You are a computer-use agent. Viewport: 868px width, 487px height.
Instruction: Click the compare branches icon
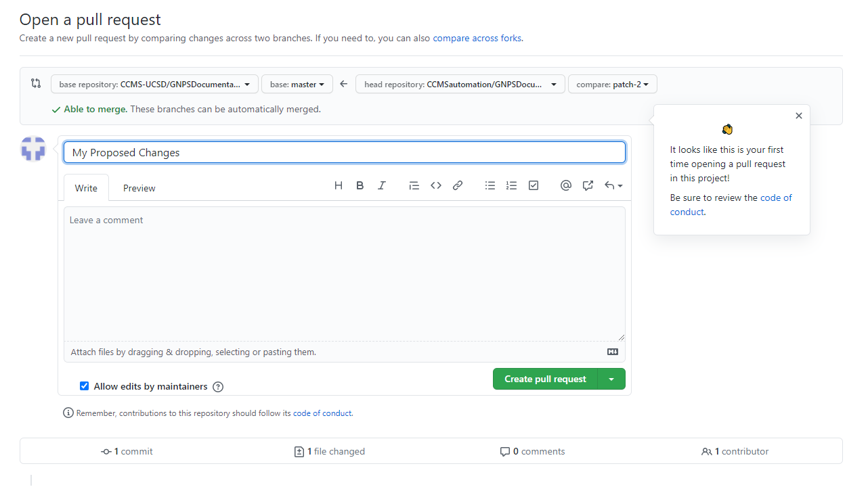[36, 83]
